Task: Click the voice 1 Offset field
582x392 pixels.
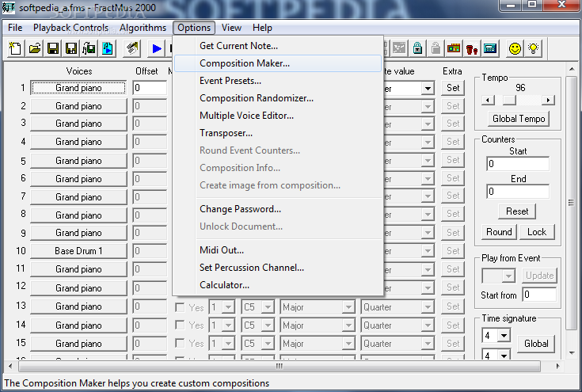Action: (x=150, y=88)
